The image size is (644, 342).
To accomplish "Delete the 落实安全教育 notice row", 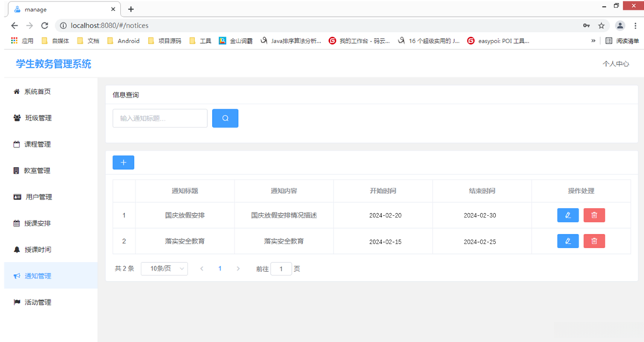I will tap(594, 241).
